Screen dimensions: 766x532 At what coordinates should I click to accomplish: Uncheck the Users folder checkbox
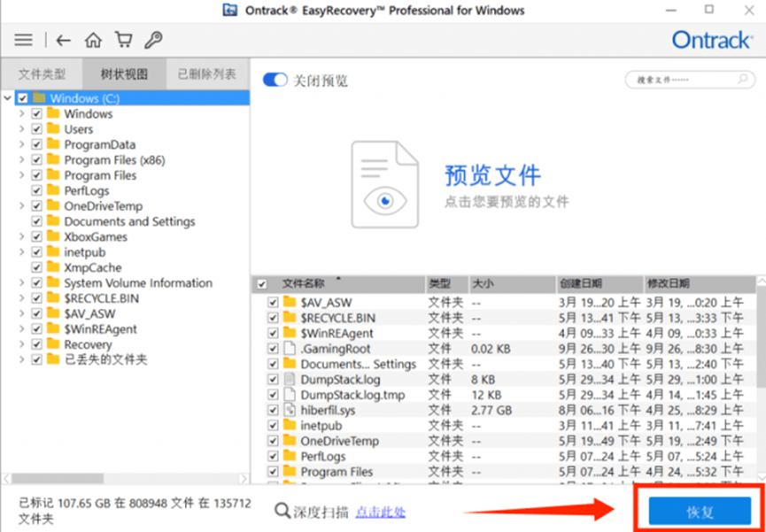coord(36,129)
